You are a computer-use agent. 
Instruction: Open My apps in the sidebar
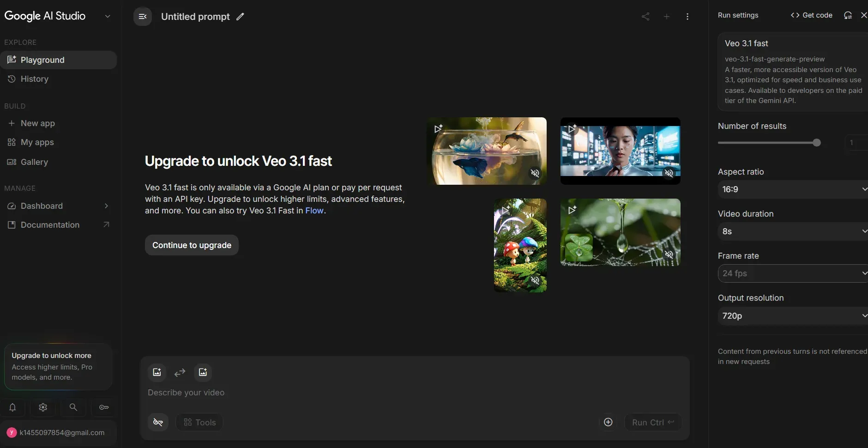pos(58,142)
